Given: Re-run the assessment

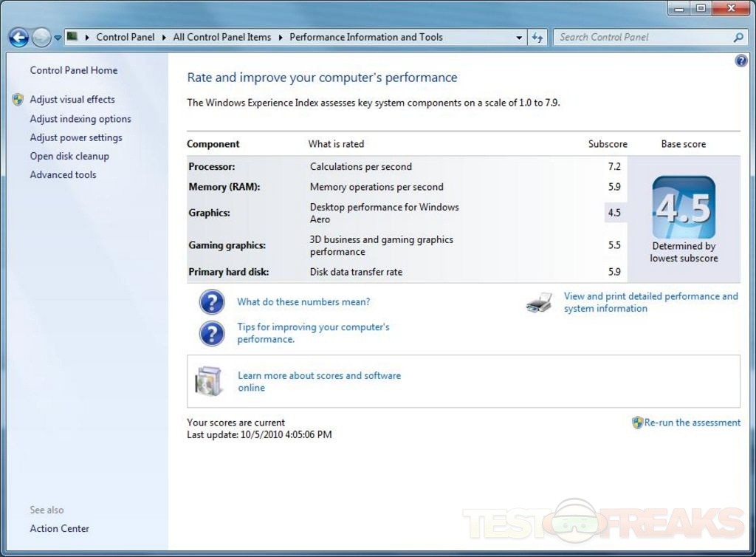Looking at the screenshot, I should tap(692, 423).
